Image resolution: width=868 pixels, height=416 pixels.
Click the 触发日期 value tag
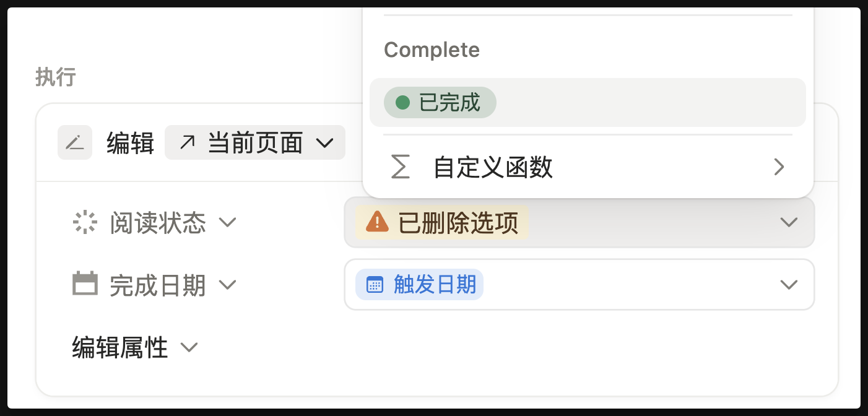pos(420,285)
